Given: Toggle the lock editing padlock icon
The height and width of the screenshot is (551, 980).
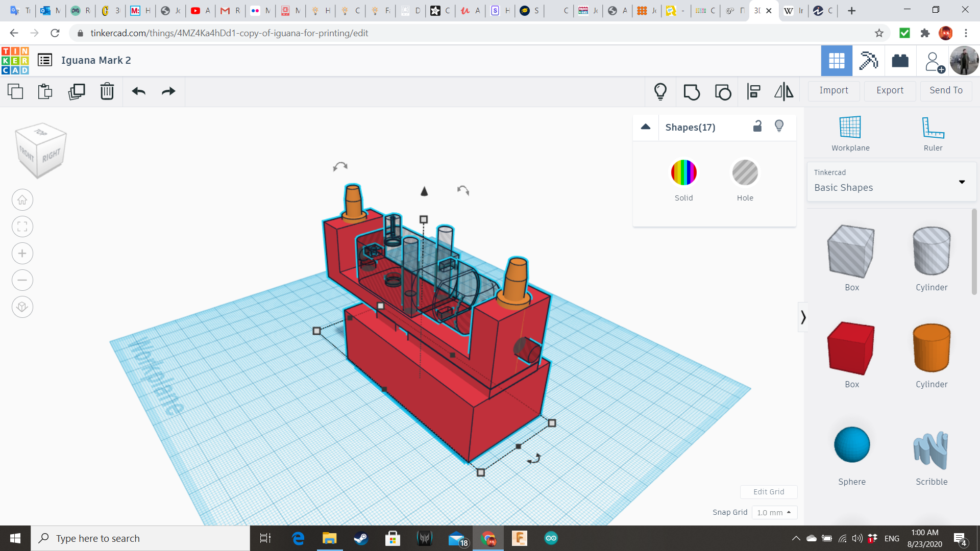Looking at the screenshot, I should point(757,127).
